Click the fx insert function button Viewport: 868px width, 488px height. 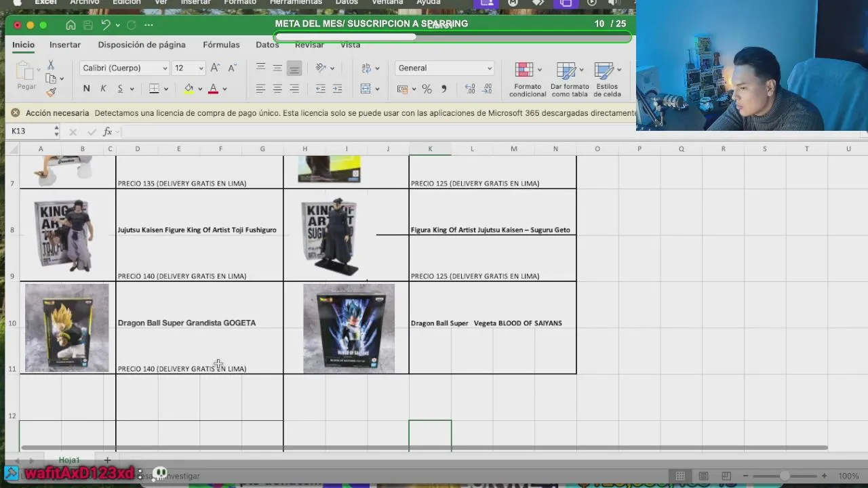(108, 131)
